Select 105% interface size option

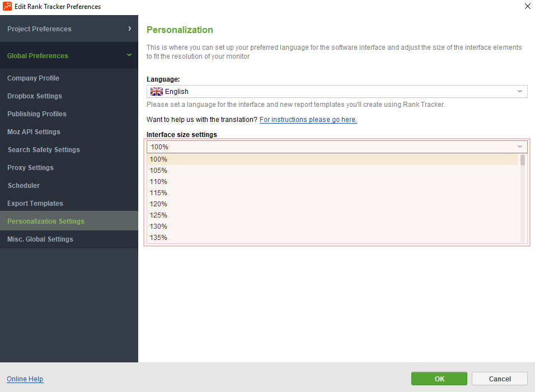pos(159,171)
